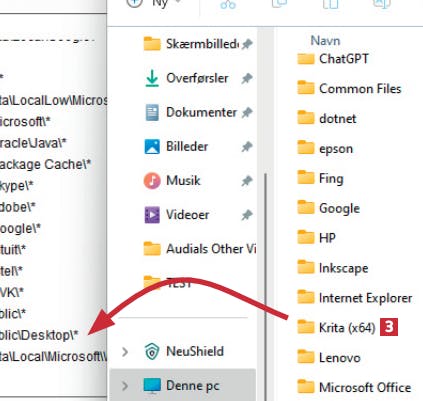Click the pin icon next to Videoer
The height and width of the screenshot is (401, 423).
[x=247, y=215]
